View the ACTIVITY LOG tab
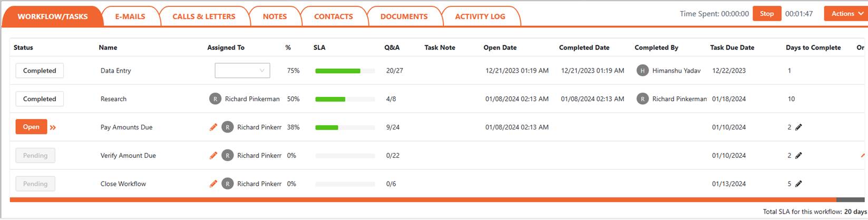868x220 pixels. click(480, 16)
